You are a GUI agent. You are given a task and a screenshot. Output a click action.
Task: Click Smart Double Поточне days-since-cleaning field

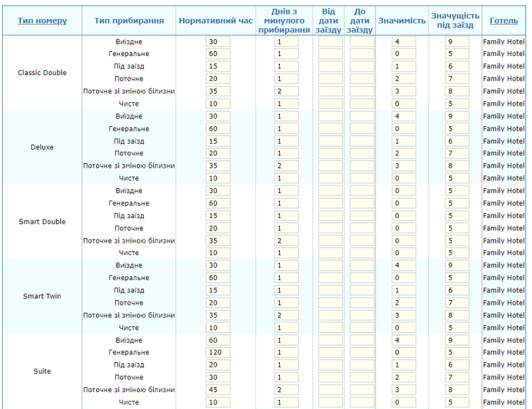coord(287,228)
